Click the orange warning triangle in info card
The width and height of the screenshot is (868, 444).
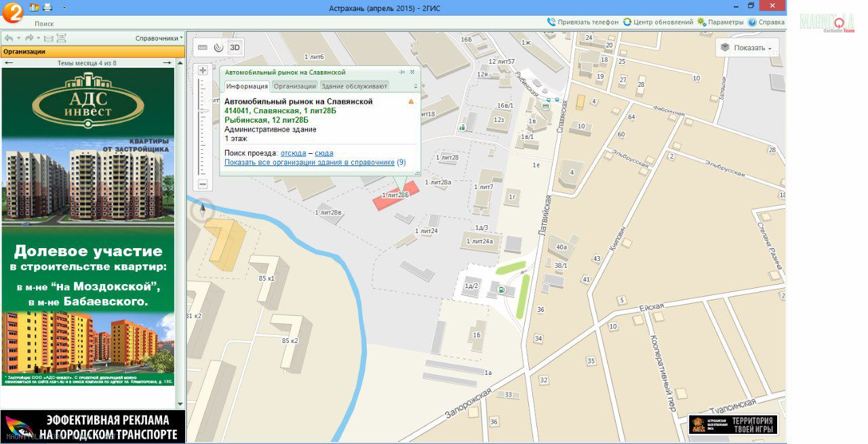click(x=410, y=102)
